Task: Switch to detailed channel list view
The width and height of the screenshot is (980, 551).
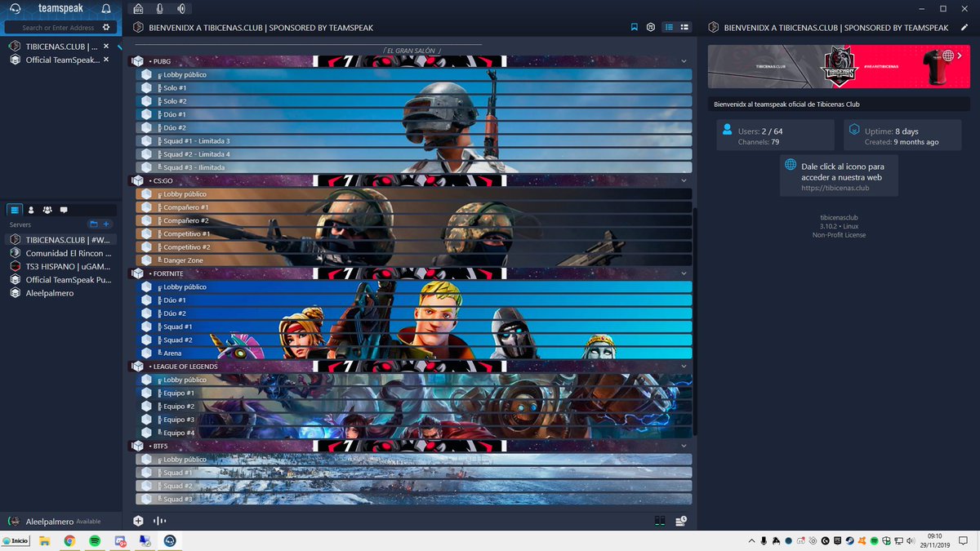Action: click(684, 27)
